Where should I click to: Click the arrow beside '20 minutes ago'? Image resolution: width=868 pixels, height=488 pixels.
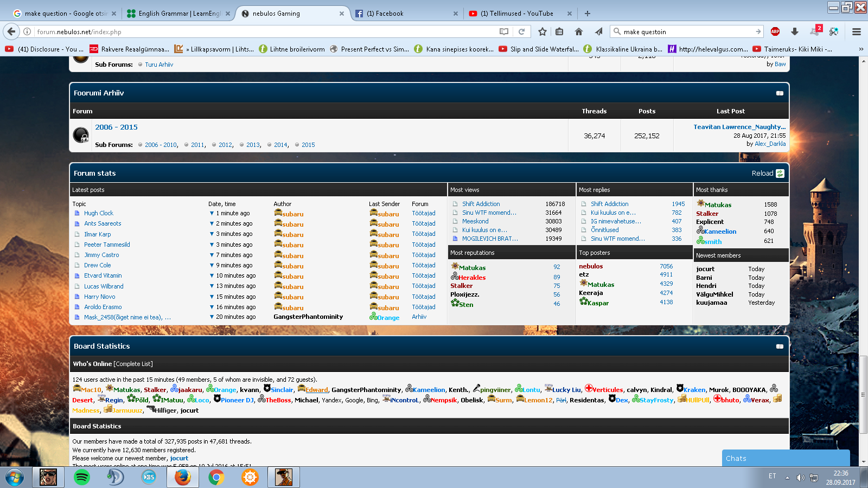[212, 317]
